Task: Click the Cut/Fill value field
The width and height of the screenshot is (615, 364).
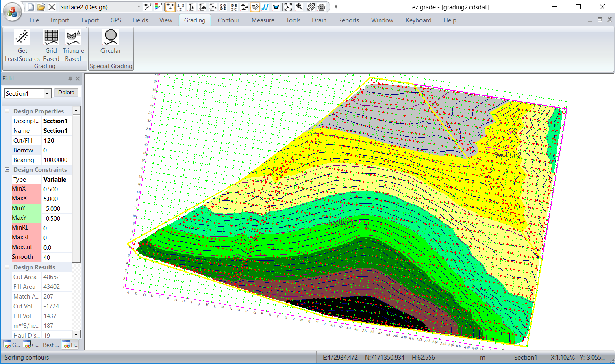Action: point(57,141)
